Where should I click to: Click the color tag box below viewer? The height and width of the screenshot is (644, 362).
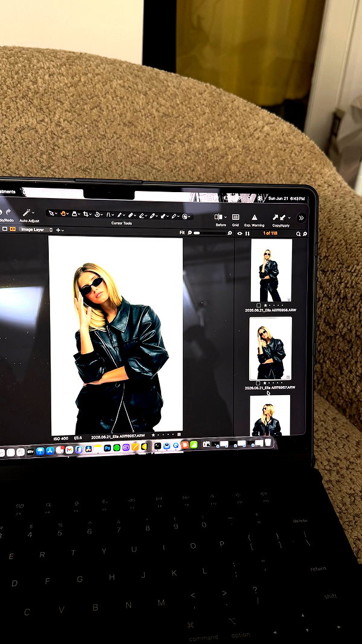tap(179, 434)
